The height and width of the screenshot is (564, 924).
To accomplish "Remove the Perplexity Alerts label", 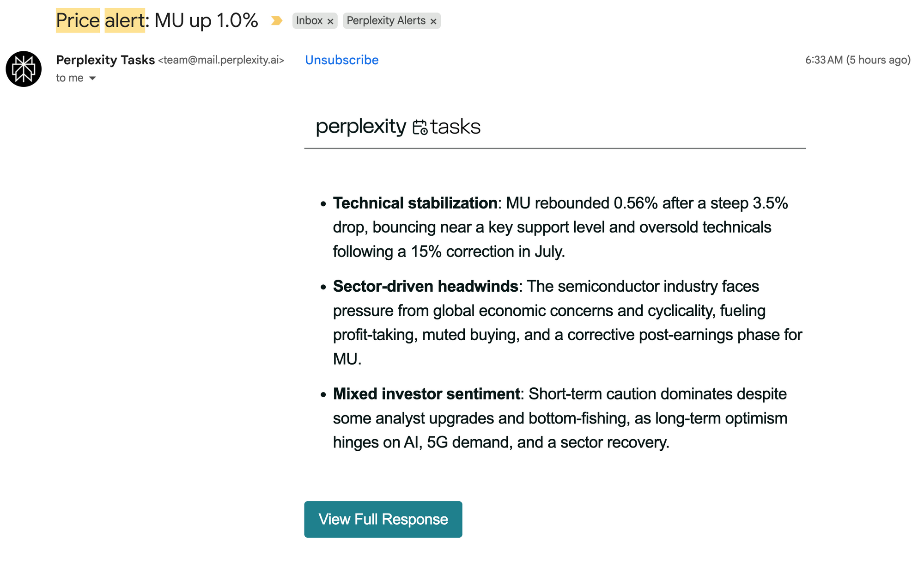I will coord(433,21).
